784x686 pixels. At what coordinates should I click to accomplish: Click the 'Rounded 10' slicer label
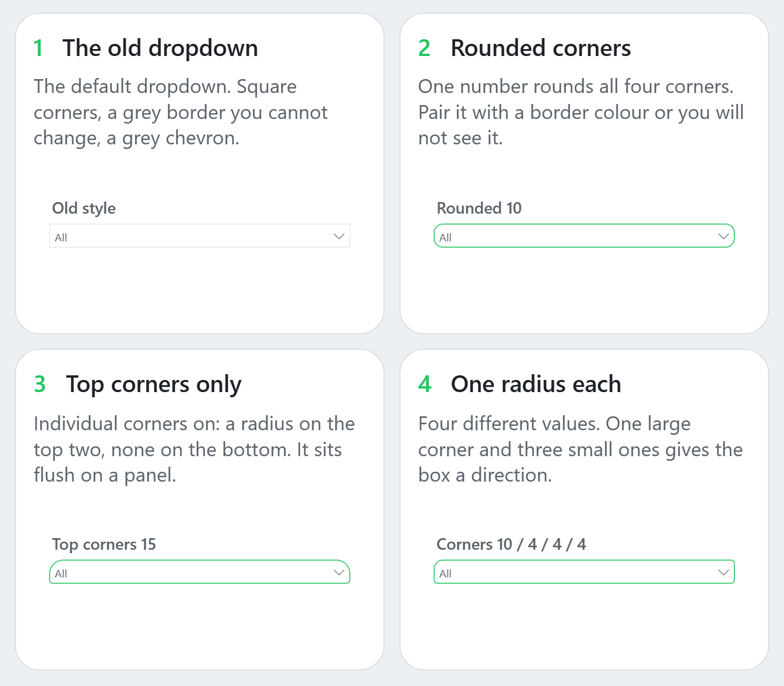click(x=479, y=208)
